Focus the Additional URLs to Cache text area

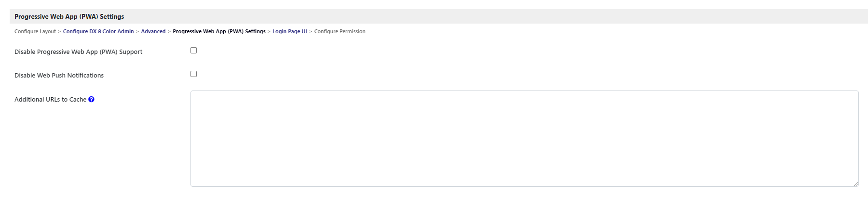pyautogui.click(x=524, y=139)
